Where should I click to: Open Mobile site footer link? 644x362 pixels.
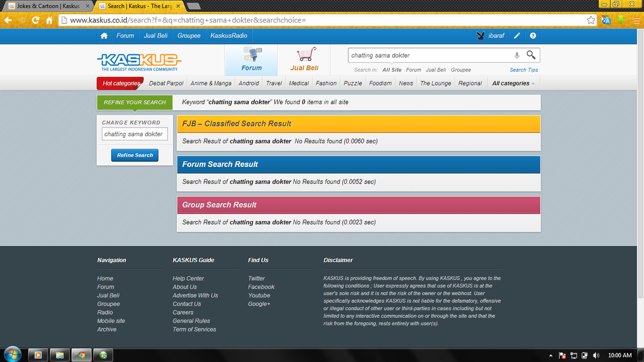(x=111, y=321)
